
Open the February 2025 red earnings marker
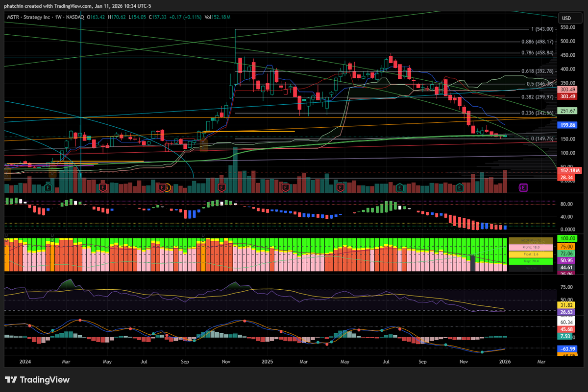pos(285,187)
